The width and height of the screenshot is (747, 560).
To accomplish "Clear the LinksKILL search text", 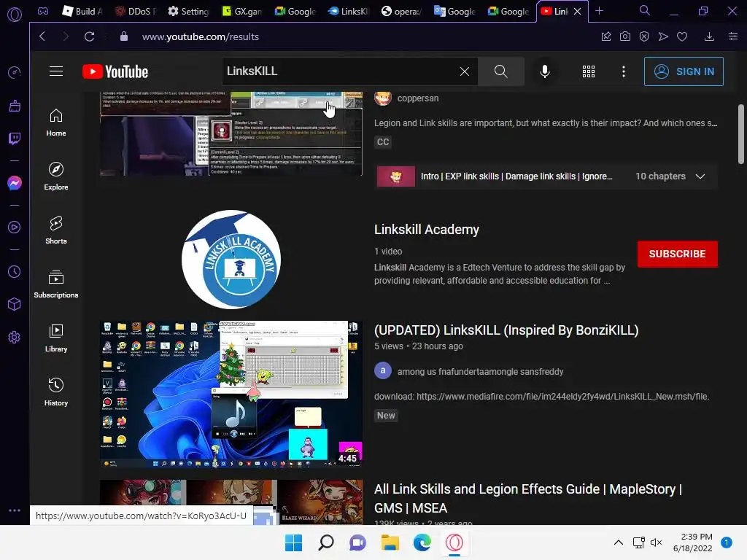I will click(x=465, y=71).
